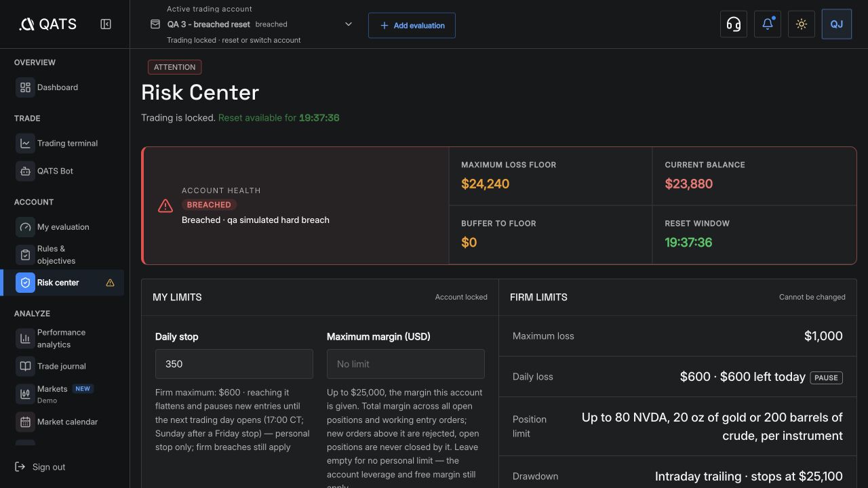Click the firm Maximum loss value $1,000
Screen dimensions: 868x488
[823, 336]
